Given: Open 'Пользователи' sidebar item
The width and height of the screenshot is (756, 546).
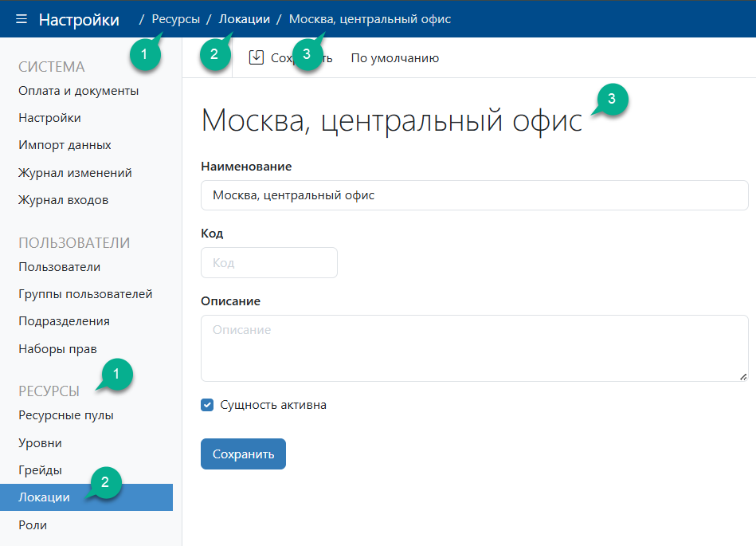Looking at the screenshot, I should 59,267.
